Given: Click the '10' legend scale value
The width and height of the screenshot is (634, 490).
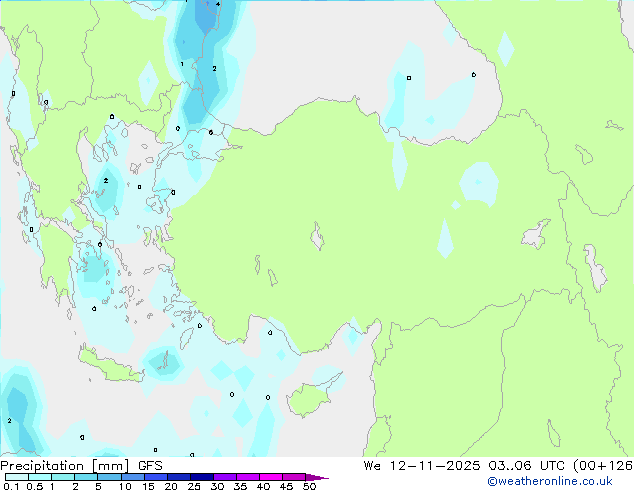Looking at the screenshot, I should tap(125, 486).
